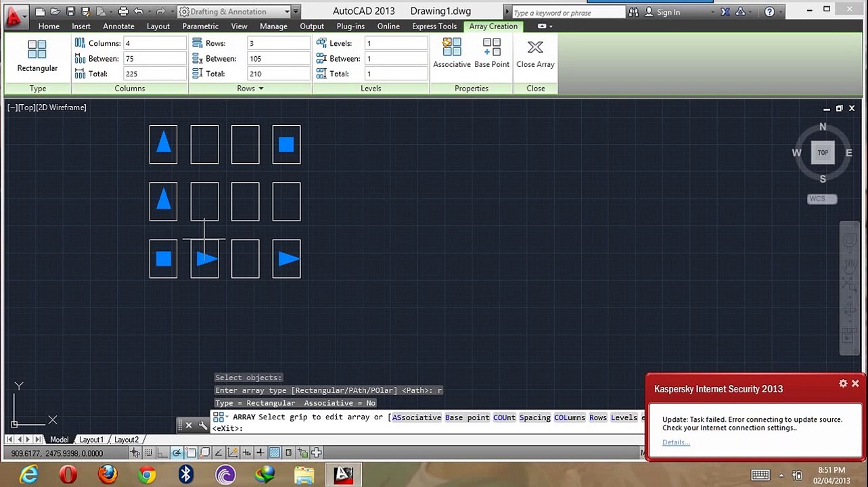
Task: Choose the COUnt option in command line
Action: point(504,417)
